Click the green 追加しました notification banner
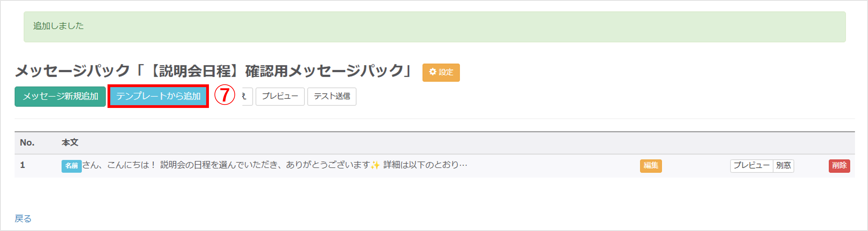 [434, 27]
